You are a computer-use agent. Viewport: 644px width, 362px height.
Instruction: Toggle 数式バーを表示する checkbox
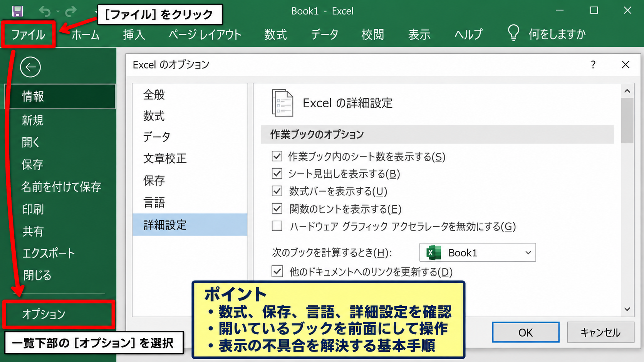point(277,191)
